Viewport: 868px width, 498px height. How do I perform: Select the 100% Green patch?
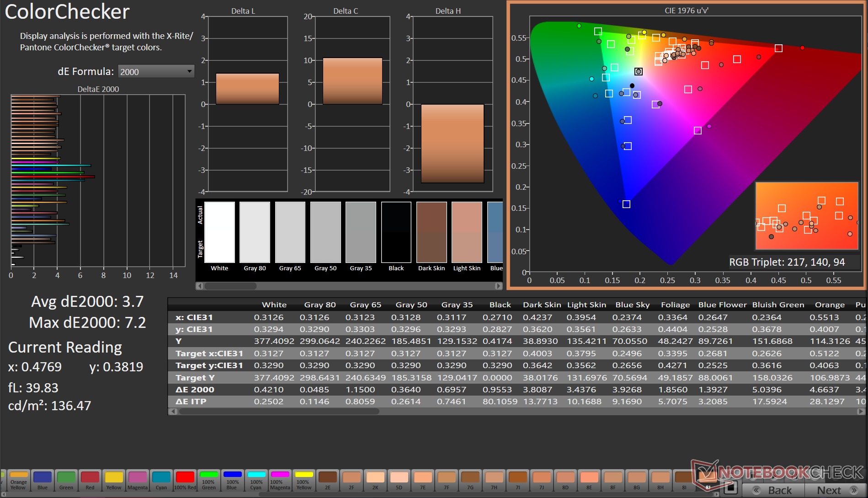click(209, 481)
